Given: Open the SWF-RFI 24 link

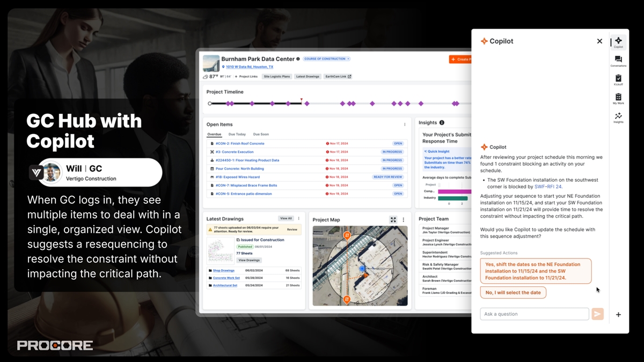Looking at the screenshot, I should tap(548, 187).
